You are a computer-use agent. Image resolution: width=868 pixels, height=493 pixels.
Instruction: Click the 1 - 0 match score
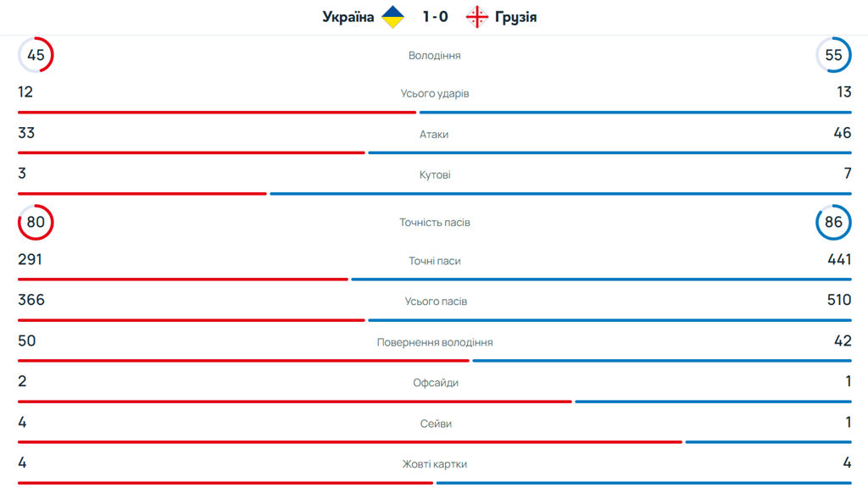435,17
